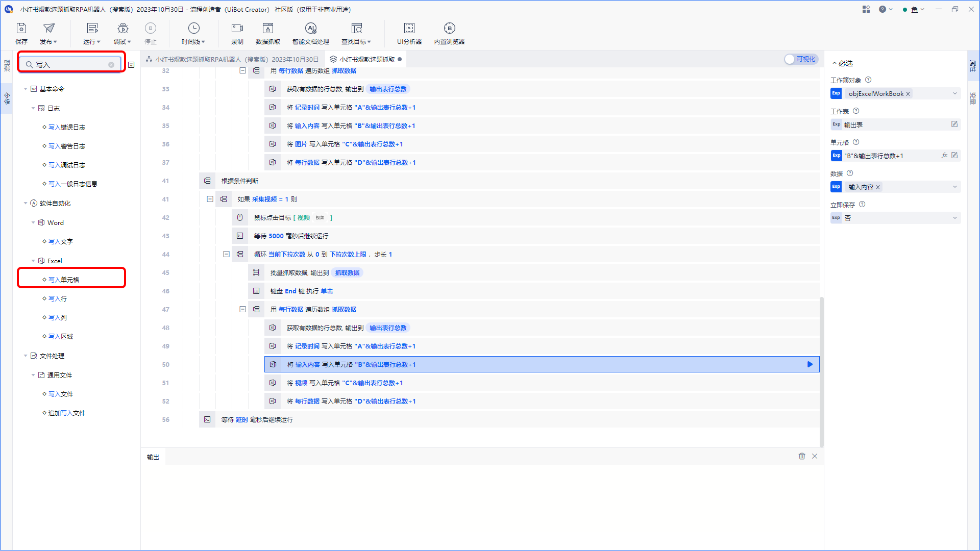Screen dimensions: 980x551
Task: Select 追加写入文件 command
Action: tap(66, 413)
